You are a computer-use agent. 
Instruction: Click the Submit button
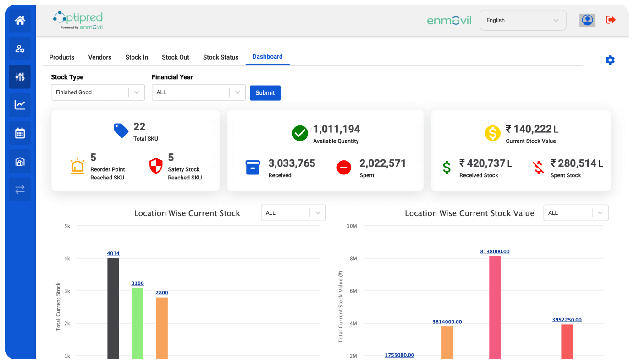(265, 93)
